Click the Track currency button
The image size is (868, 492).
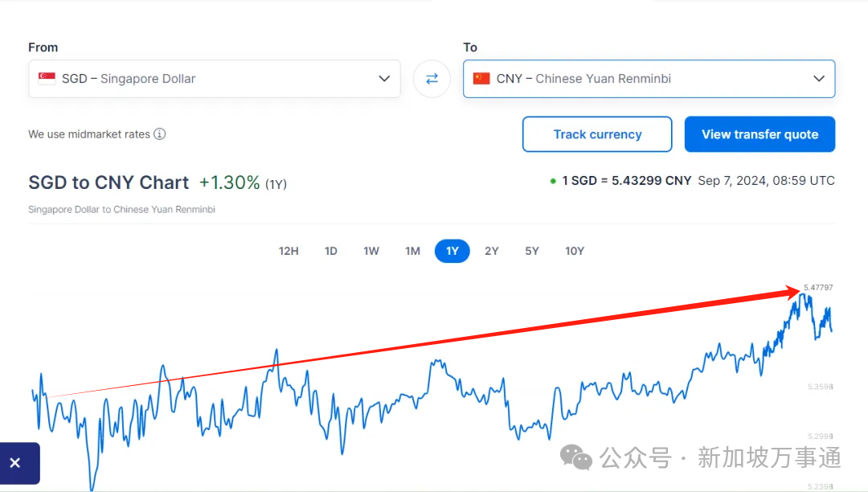pyautogui.click(x=597, y=134)
